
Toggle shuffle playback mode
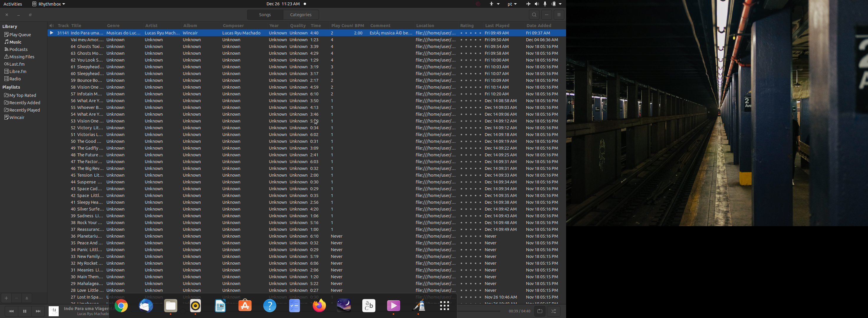tap(553, 311)
